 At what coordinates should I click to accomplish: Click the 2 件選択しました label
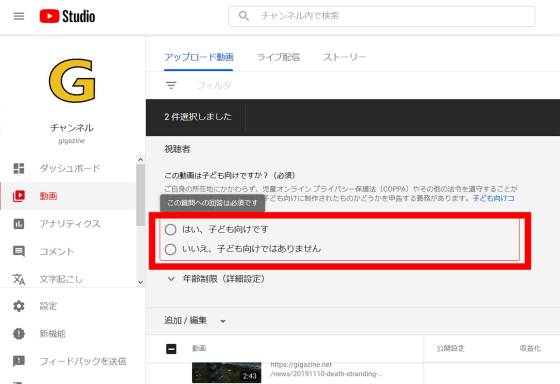tap(198, 117)
